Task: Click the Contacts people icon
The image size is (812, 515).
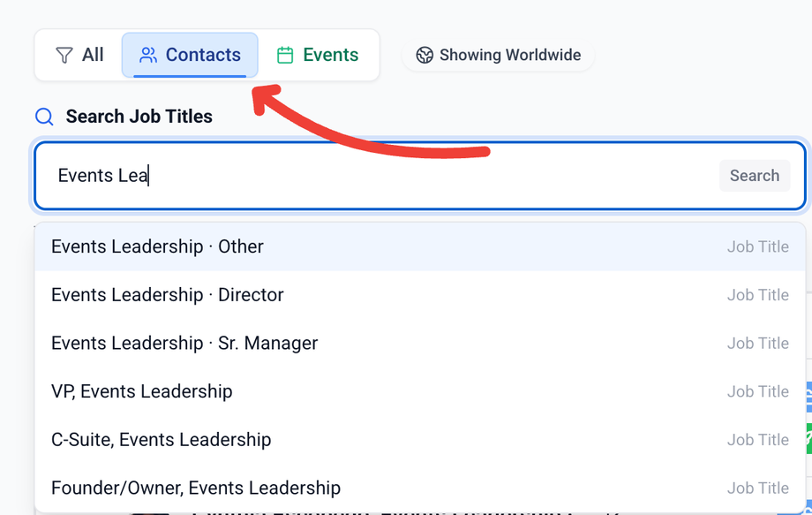Action: [148, 56]
